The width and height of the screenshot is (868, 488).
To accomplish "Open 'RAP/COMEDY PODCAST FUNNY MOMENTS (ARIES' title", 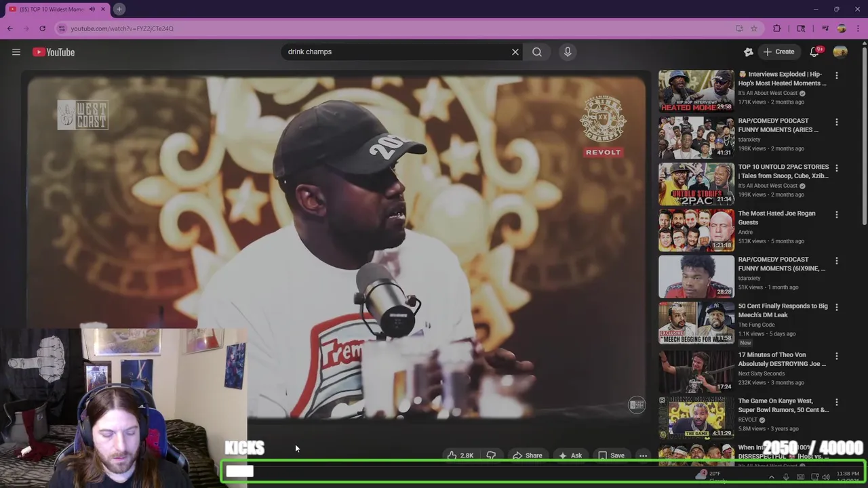I will 778,125.
